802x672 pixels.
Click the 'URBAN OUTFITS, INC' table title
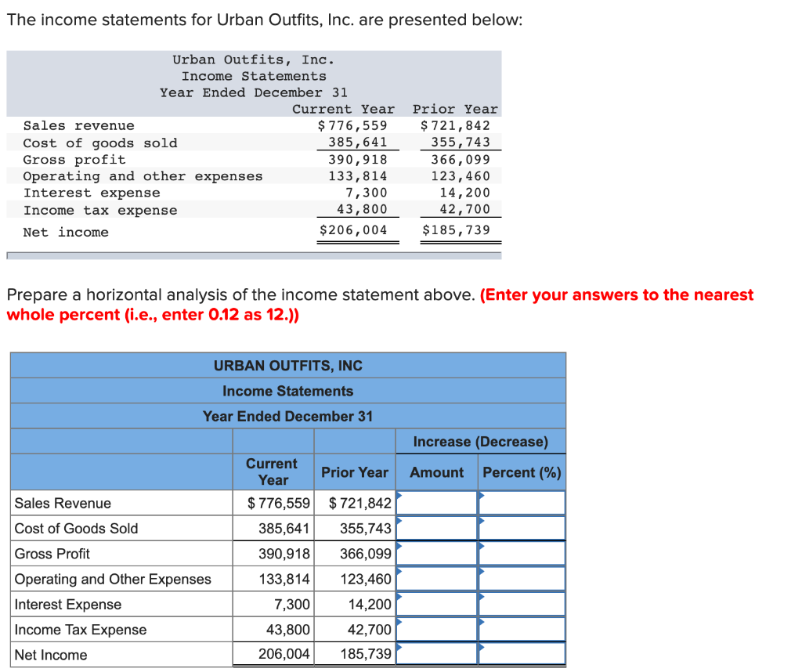tap(288, 366)
